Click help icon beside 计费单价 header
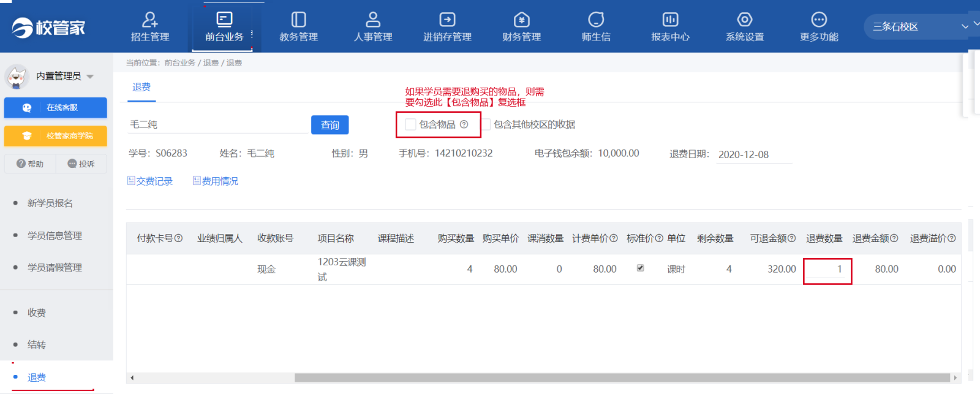Viewport: 980px width, 394px height. coord(614,238)
